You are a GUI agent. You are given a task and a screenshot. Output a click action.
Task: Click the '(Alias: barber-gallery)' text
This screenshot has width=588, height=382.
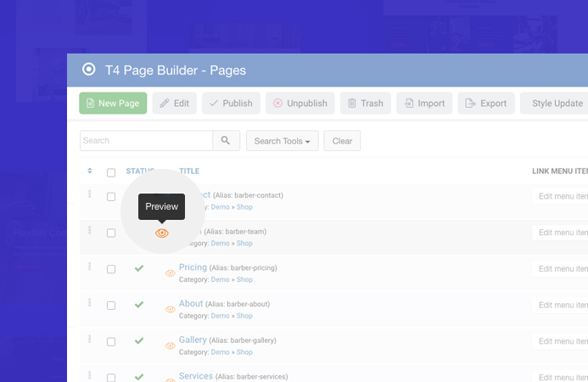243,340
